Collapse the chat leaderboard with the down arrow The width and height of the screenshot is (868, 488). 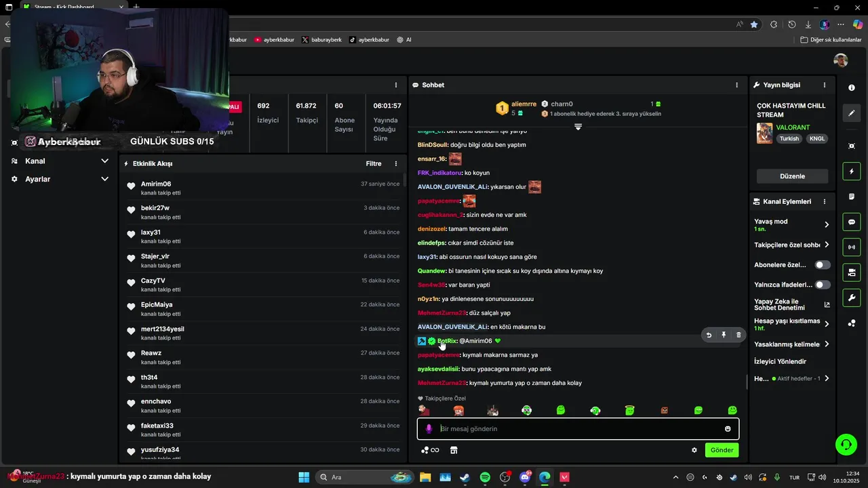tap(578, 127)
